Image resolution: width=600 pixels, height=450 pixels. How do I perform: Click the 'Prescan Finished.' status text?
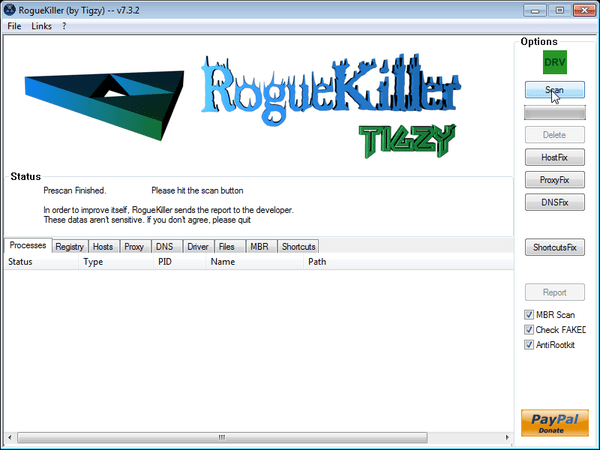pos(75,191)
